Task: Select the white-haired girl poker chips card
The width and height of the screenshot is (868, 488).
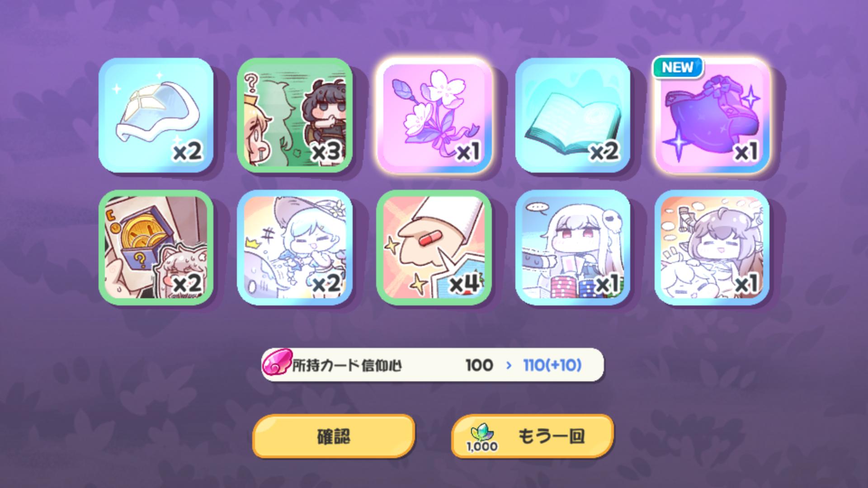Action: click(x=573, y=248)
